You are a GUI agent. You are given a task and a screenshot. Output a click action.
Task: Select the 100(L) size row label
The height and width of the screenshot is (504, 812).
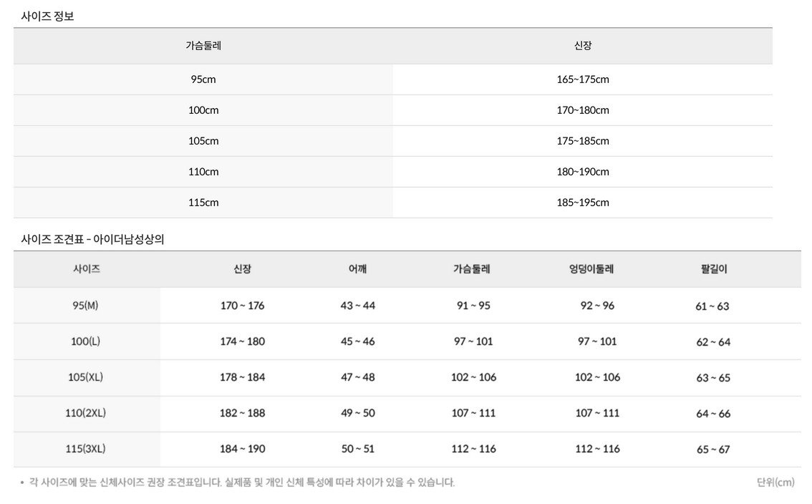click(x=85, y=341)
